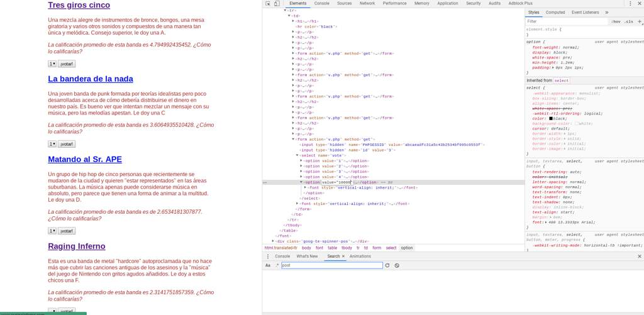Viewport: 644px width, 315px height.
Task: Open vote dropdown under Tres giros cinco
Action: 52,64
